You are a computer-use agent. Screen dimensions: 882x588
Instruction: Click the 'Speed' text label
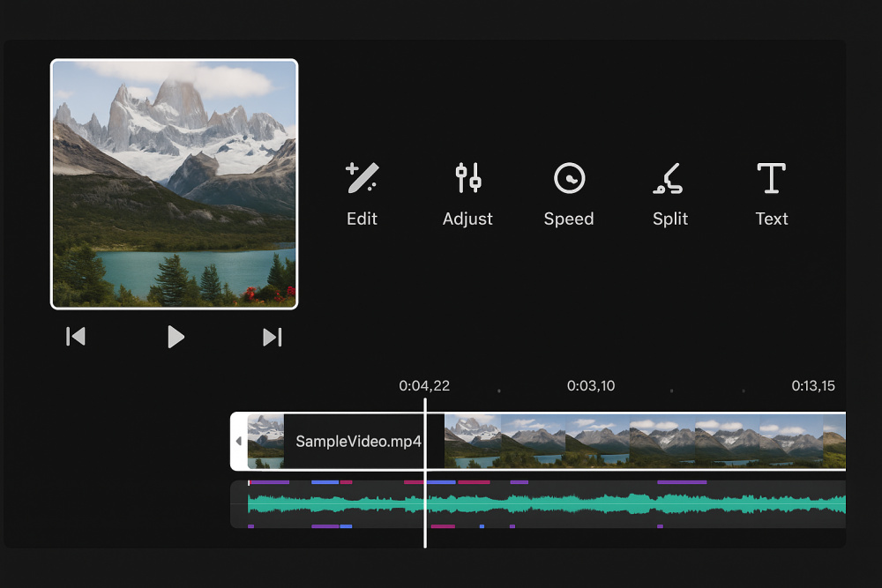[x=569, y=219]
